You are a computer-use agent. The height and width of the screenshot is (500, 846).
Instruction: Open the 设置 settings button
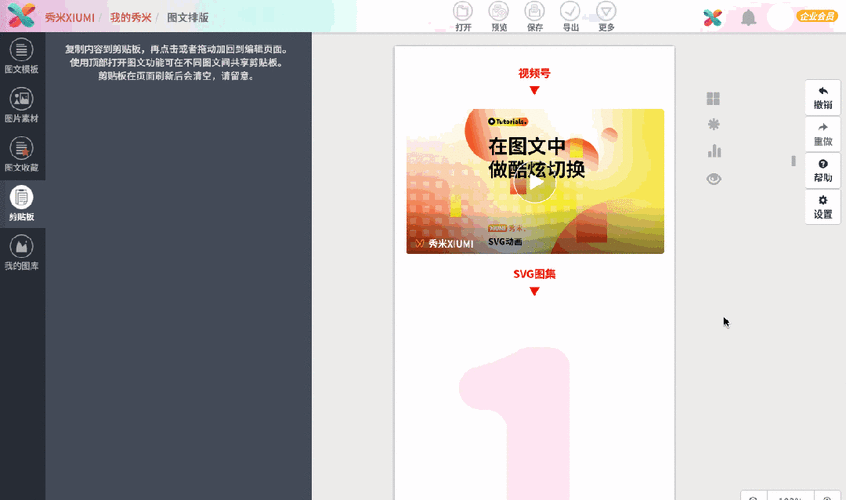point(823,207)
